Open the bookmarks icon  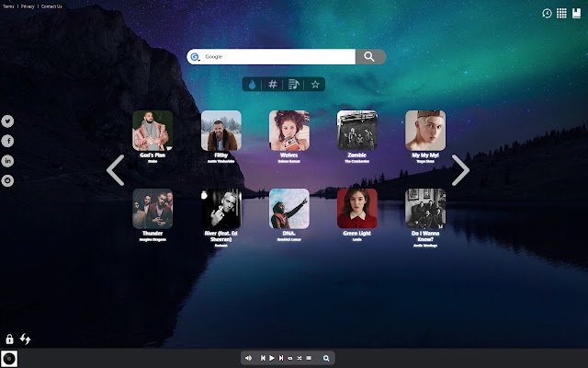(x=576, y=14)
